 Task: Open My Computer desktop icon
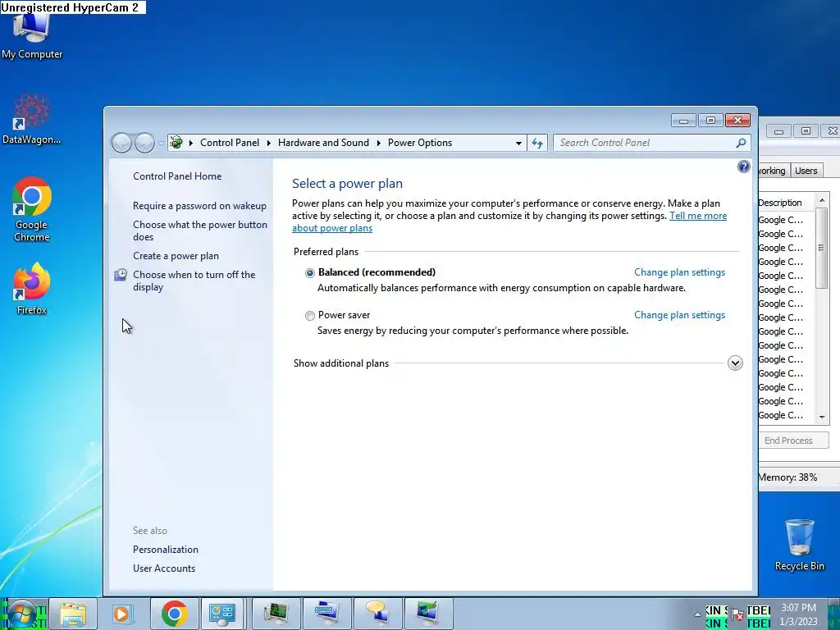tap(32, 36)
